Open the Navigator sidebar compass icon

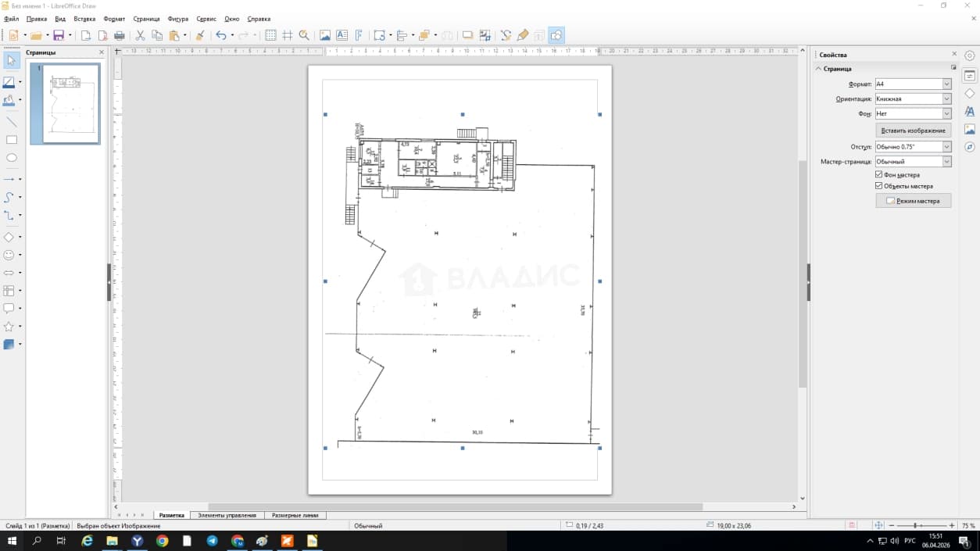[x=970, y=147]
